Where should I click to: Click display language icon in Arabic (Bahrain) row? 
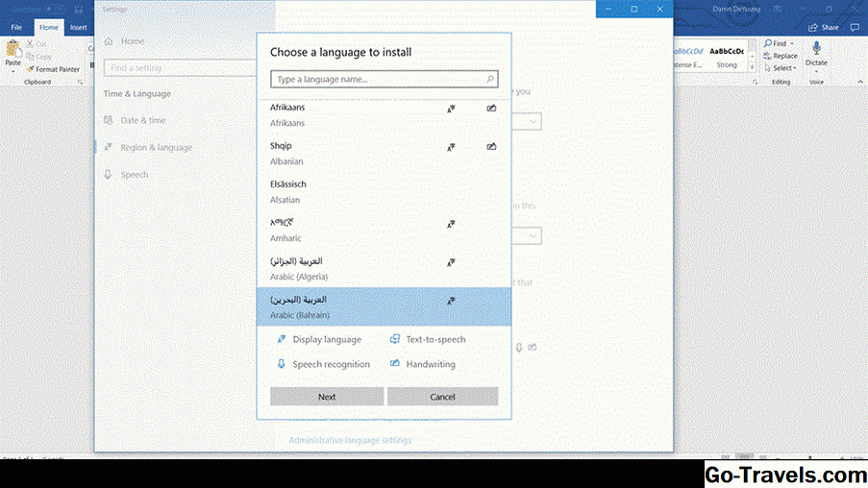(451, 301)
